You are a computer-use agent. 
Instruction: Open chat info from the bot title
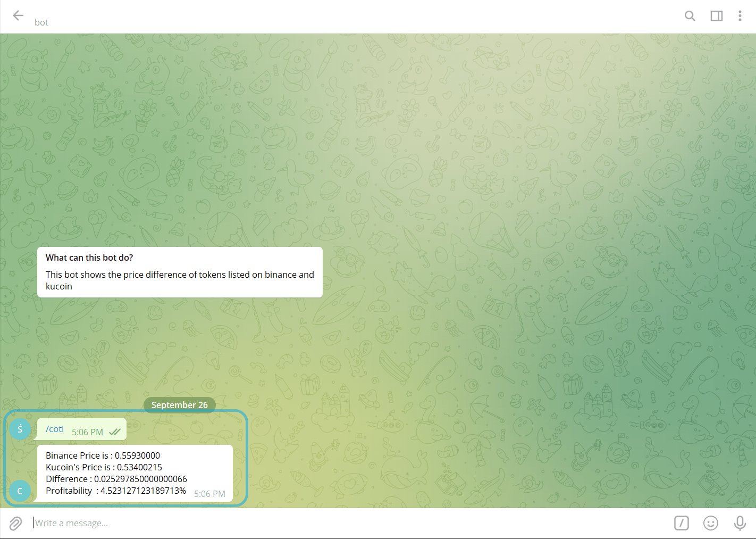point(41,22)
